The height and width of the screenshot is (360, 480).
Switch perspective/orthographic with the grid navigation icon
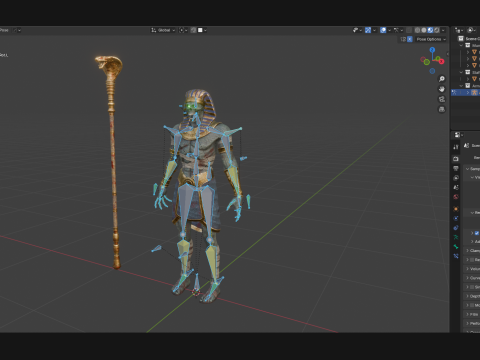442,109
